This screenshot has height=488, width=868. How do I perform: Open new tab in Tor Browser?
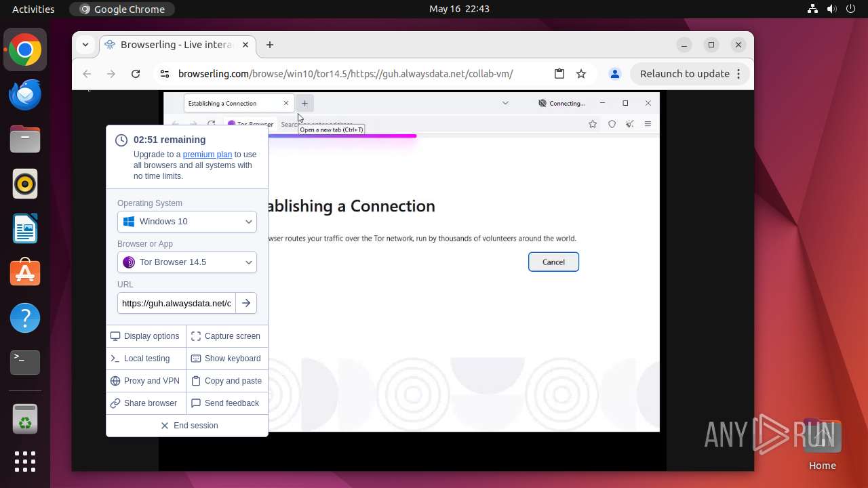coord(304,103)
